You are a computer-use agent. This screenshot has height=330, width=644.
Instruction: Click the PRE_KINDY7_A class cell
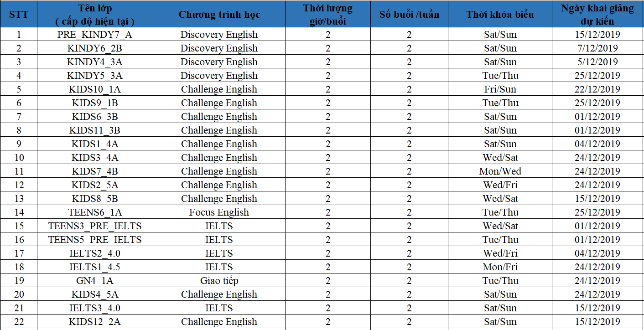[x=95, y=35]
